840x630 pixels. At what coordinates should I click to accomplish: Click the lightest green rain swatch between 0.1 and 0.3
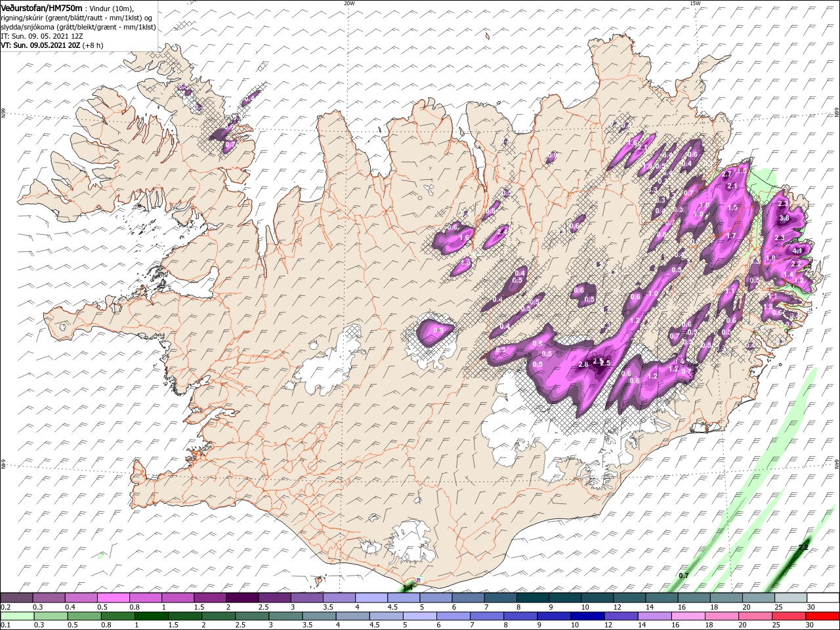coord(18,616)
